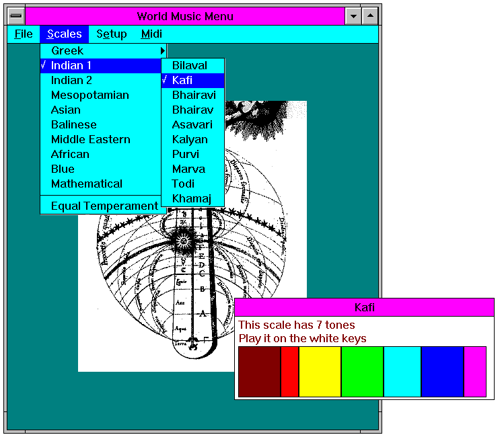Screen dimensions: 504x439
Task: Select the Khamaj scale
Action: click(x=193, y=198)
